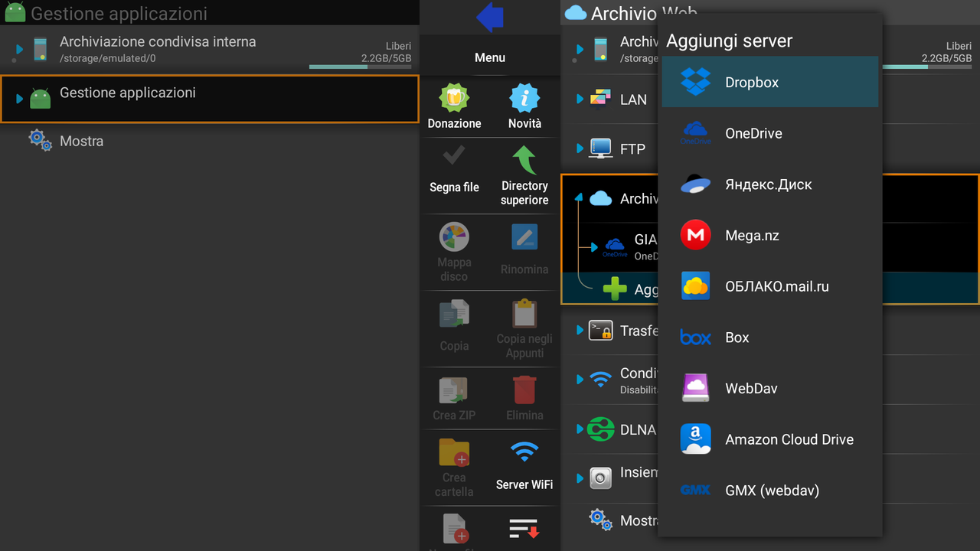Click the sort lines icon
Screen dimensions: 980x551
click(x=524, y=529)
